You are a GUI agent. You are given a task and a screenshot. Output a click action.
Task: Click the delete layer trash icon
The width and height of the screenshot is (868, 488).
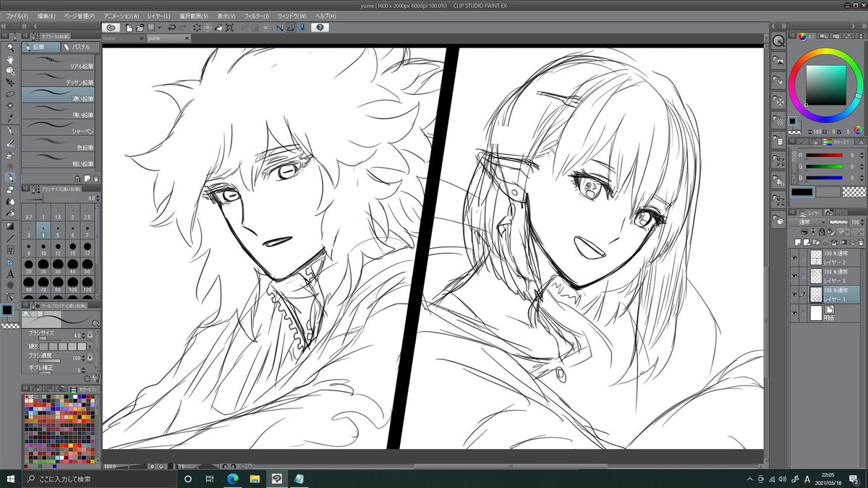[x=861, y=242]
